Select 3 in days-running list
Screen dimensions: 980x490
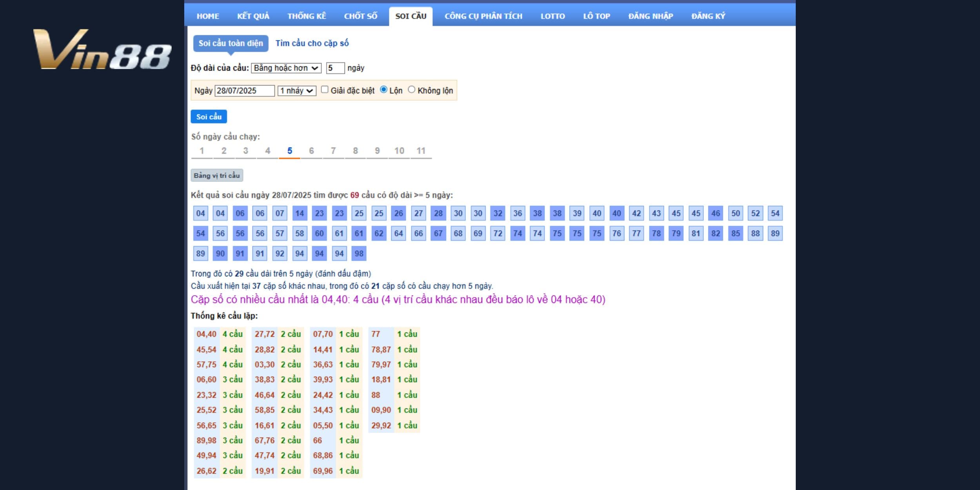click(x=246, y=151)
